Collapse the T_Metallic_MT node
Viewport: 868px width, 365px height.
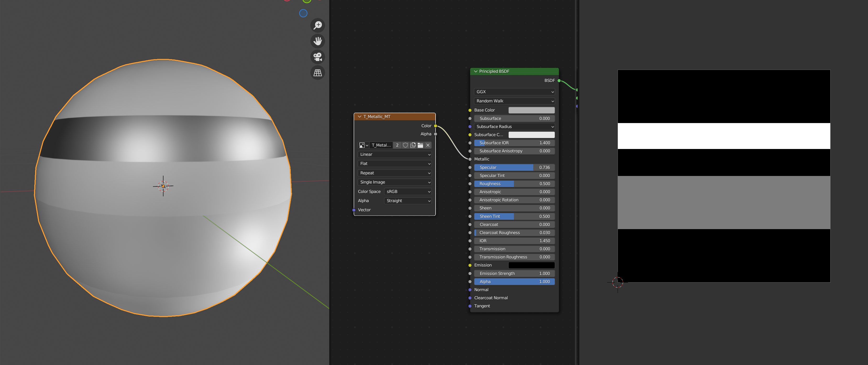tap(360, 117)
